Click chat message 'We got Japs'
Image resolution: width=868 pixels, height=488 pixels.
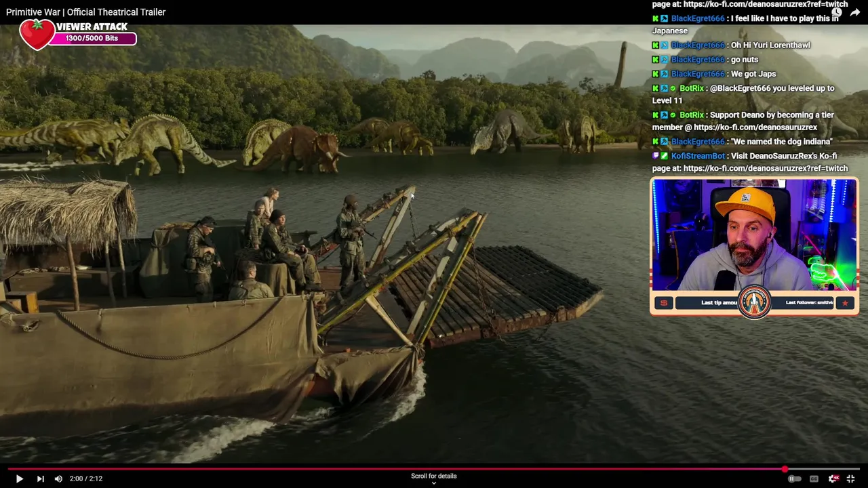(x=753, y=74)
